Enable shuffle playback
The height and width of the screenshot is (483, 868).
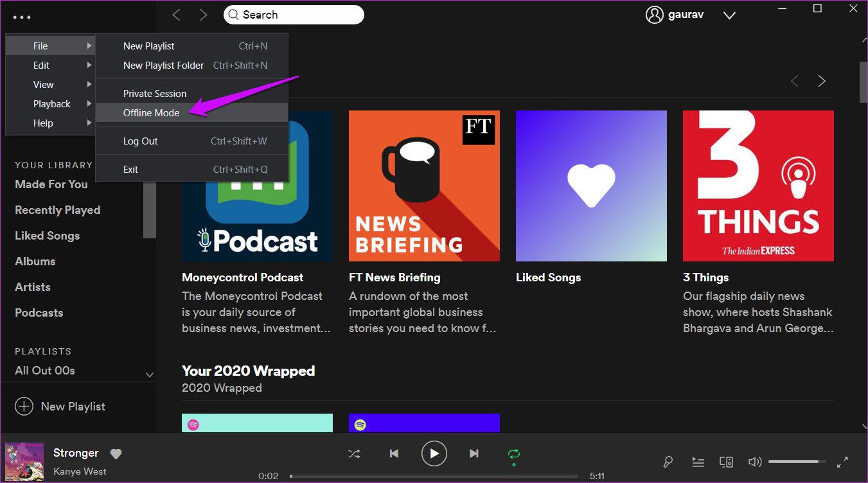354,453
